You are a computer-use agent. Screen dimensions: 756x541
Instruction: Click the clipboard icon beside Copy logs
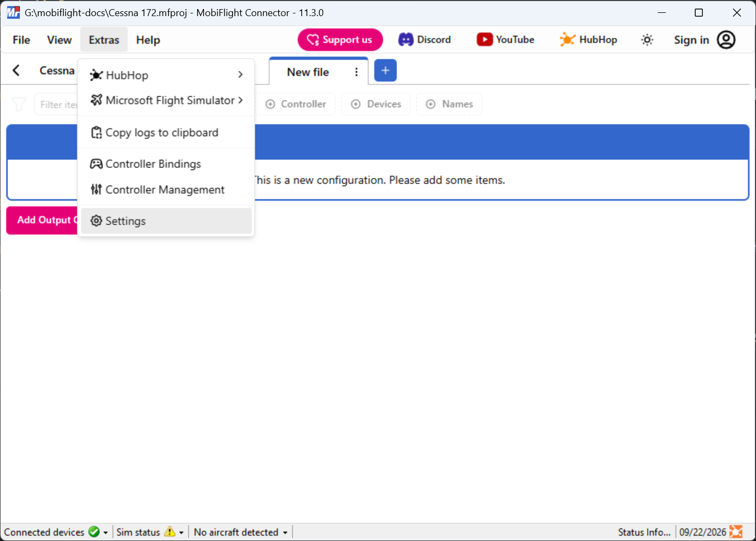coord(96,133)
